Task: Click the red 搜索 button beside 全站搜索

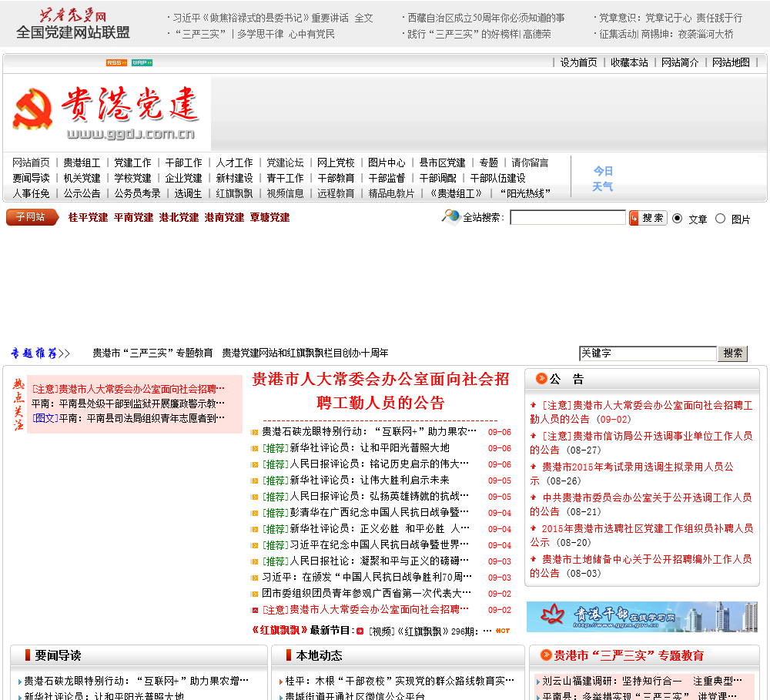Action: point(648,218)
